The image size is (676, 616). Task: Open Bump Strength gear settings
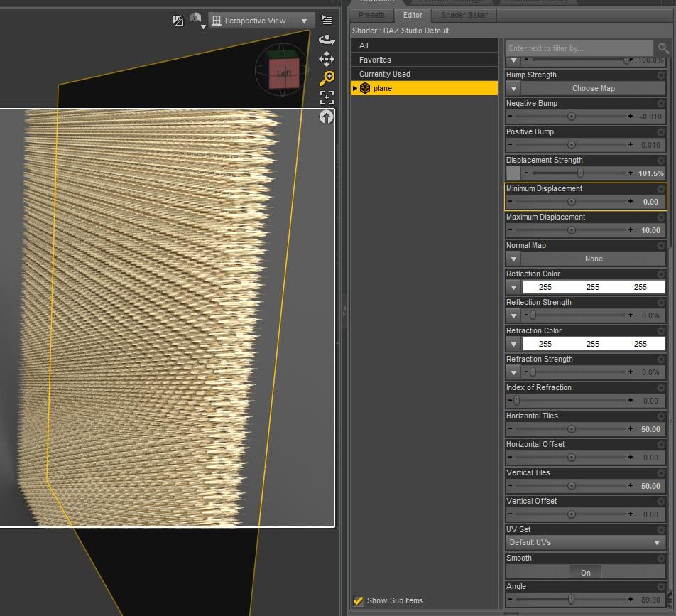pos(660,75)
